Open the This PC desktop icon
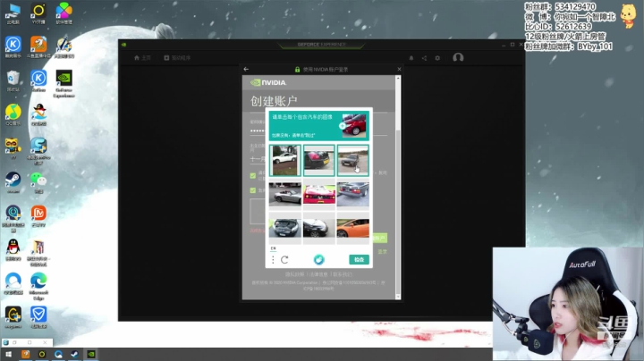Screen dimensions: 644x361 [x=13, y=13]
